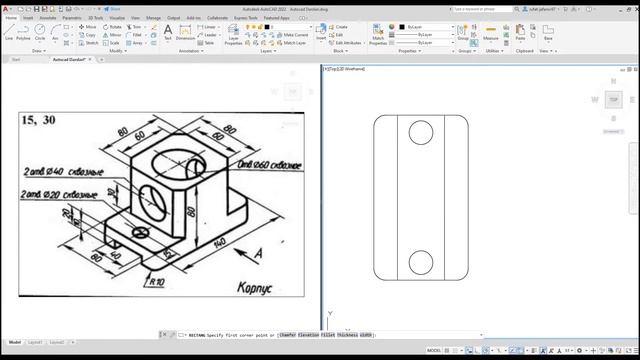Viewport: 640px width, 360px height.
Task: Click the Scale tool
Action: [111, 43]
